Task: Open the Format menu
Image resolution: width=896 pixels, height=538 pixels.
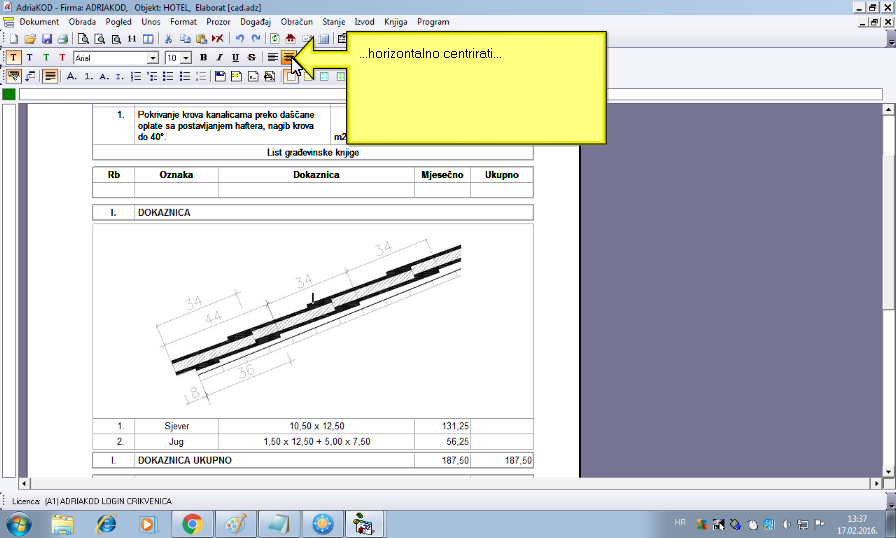Action: [x=183, y=22]
